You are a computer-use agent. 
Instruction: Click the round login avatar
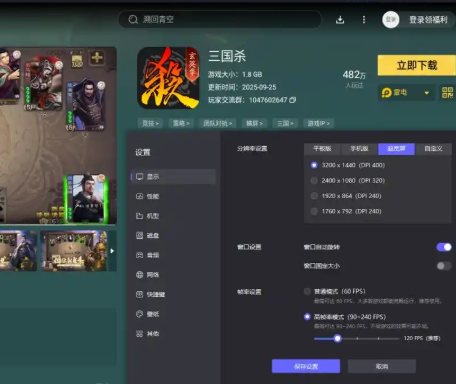pos(391,19)
